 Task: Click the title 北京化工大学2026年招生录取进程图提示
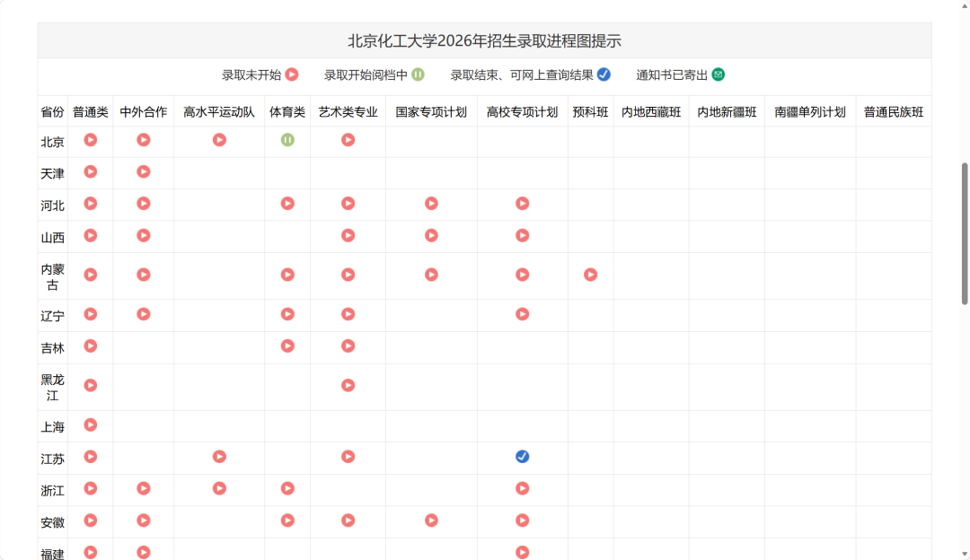coord(484,41)
